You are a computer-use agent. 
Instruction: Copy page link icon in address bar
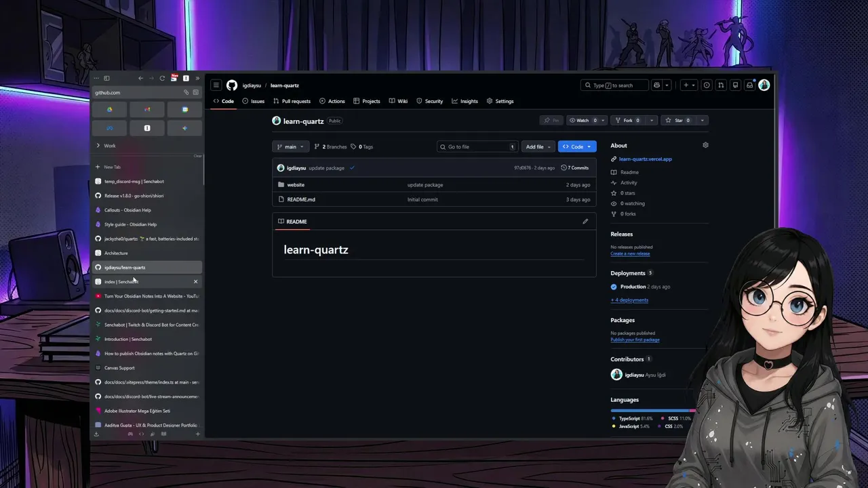(x=186, y=92)
